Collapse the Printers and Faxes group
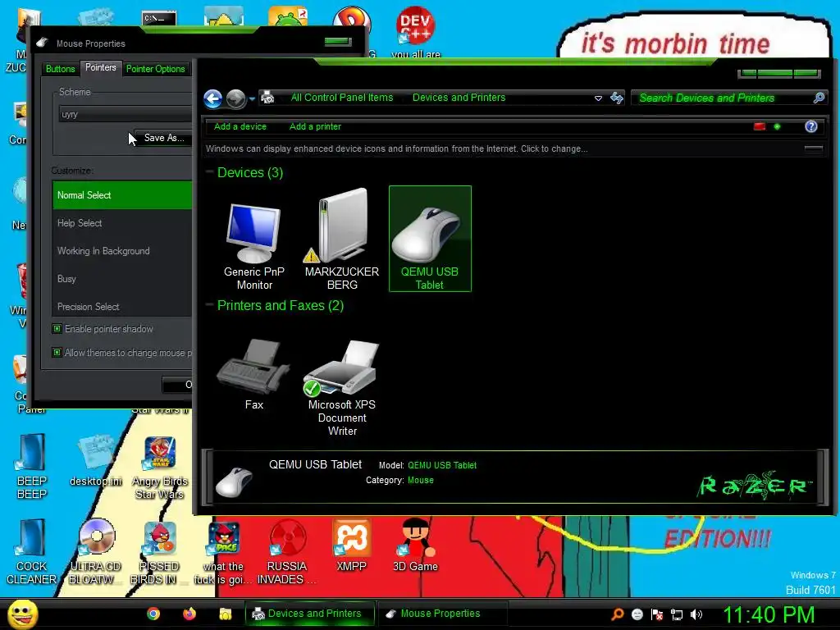The height and width of the screenshot is (630, 840). pyautogui.click(x=209, y=305)
